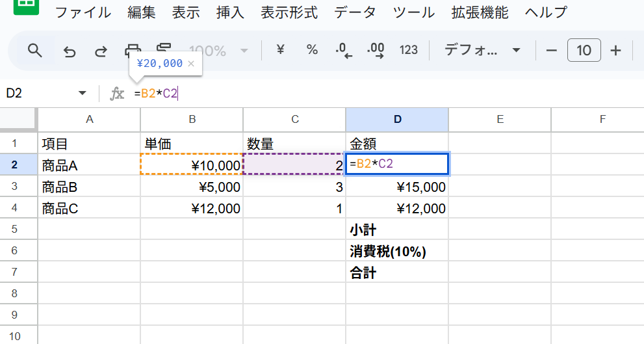The image size is (644, 344).
Task: Decrease decimal places button
Action: pos(343,51)
